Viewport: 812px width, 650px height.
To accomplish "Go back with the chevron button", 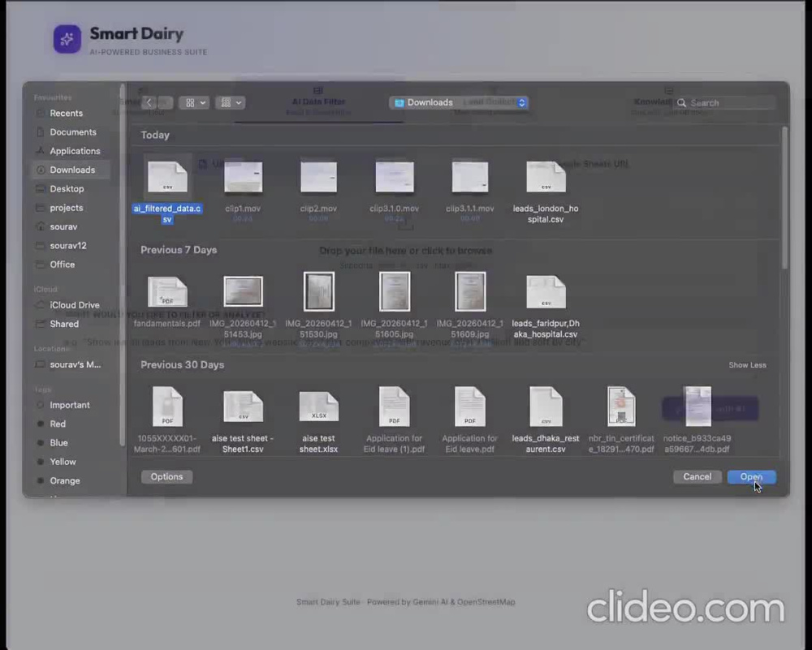I will pos(149,102).
